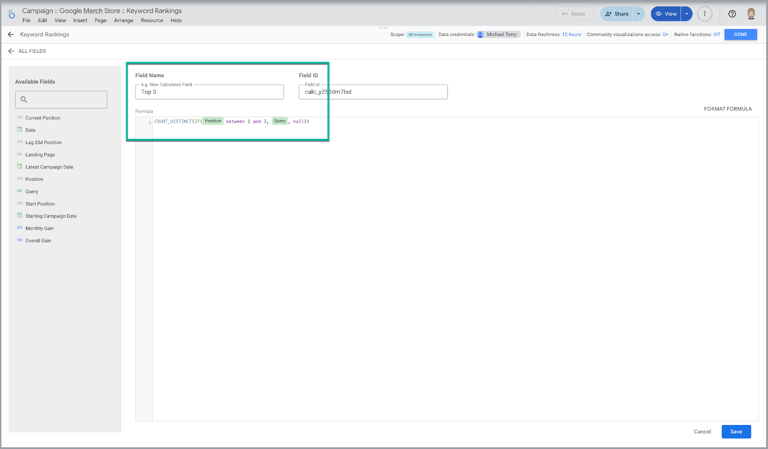Open the help question mark icon

point(732,14)
